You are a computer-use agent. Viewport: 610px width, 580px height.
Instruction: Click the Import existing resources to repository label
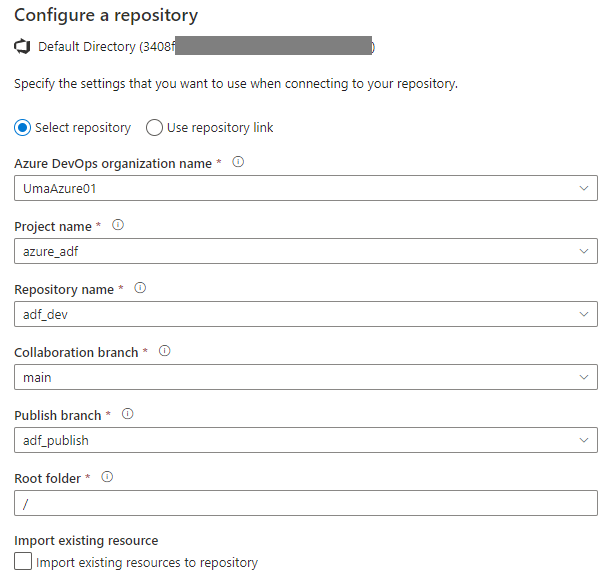tap(147, 562)
